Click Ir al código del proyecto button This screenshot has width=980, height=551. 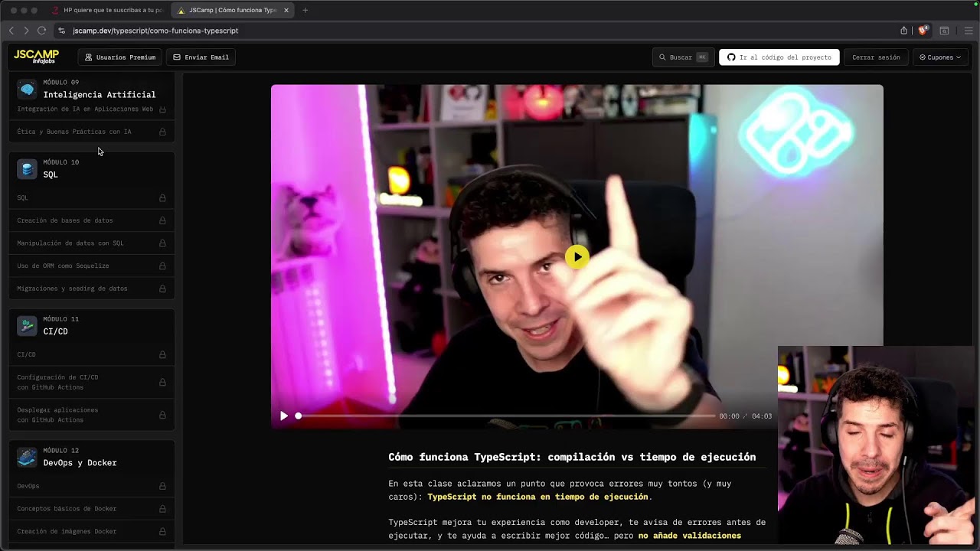[x=779, y=57]
